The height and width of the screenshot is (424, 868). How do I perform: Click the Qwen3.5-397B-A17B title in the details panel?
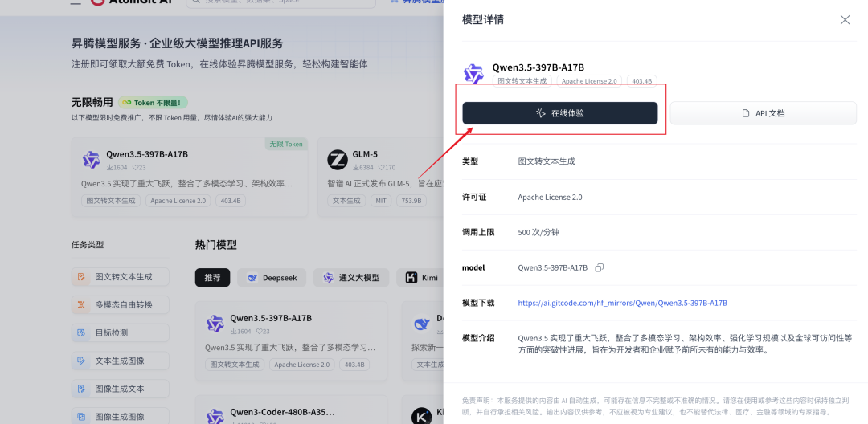point(538,67)
